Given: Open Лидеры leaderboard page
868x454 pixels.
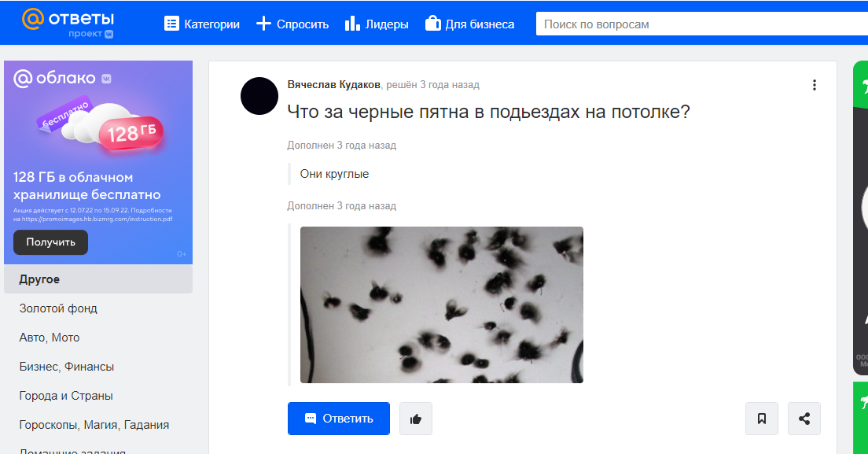Looking at the screenshot, I should 377,24.
